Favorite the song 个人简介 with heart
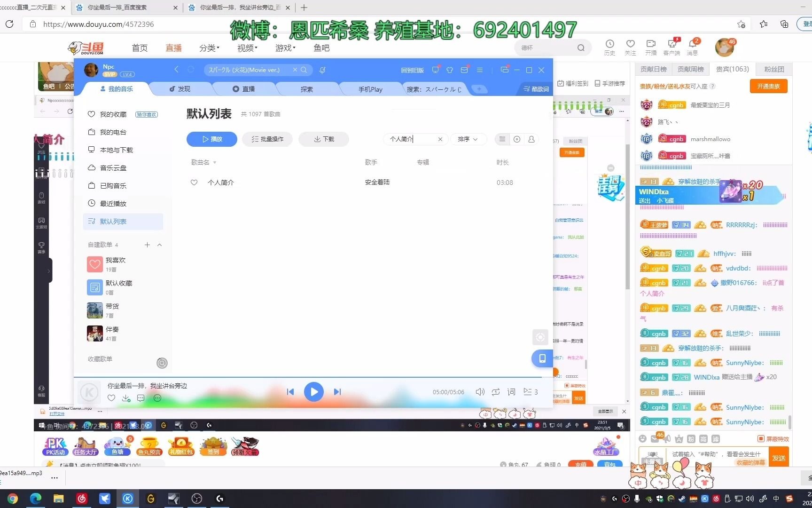This screenshot has height=508, width=812. 194,183
